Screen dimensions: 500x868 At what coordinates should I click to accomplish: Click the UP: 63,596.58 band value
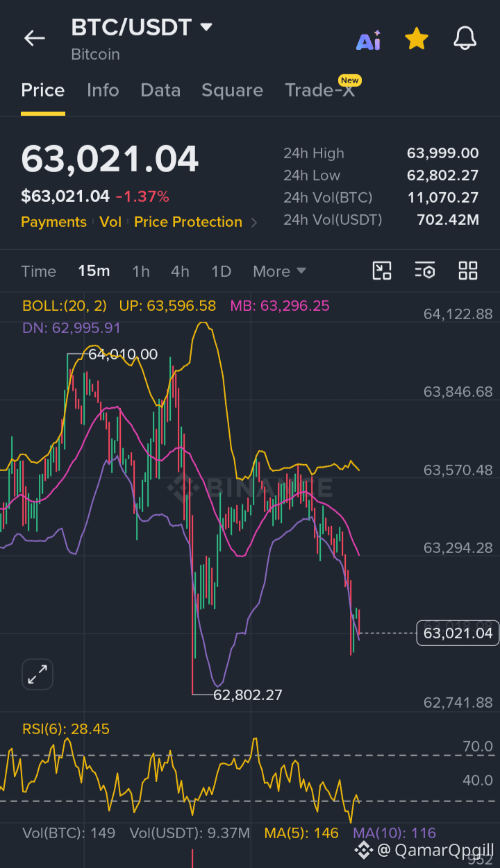[167, 306]
